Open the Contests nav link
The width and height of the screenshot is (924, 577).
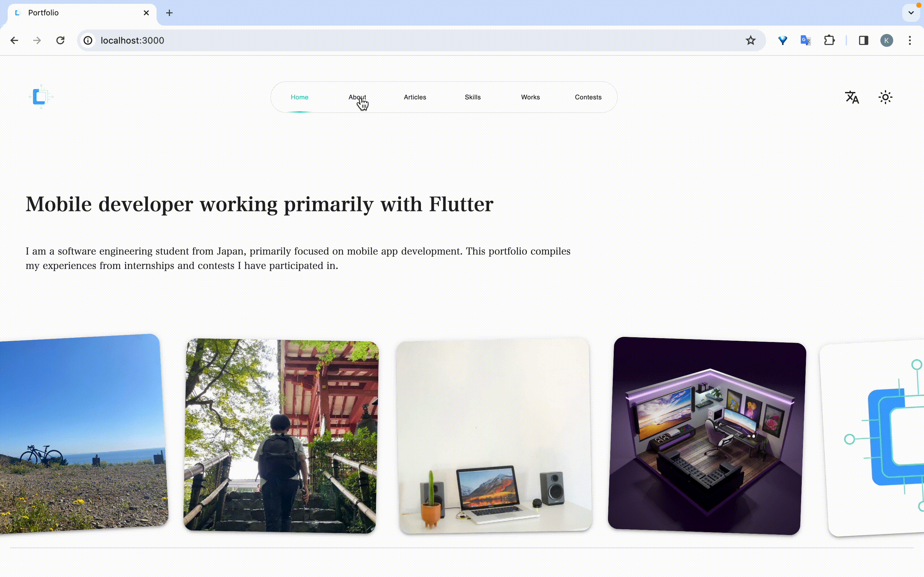(588, 97)
